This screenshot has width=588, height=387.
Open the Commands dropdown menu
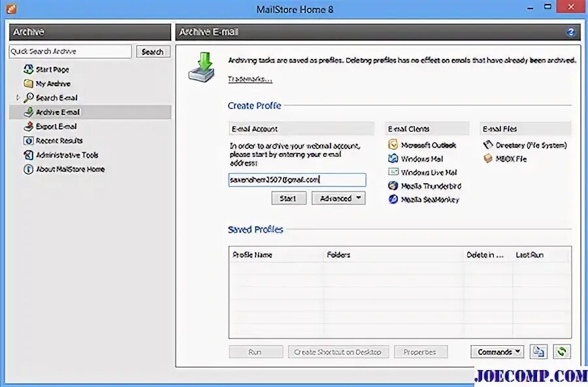tap(497, 352)
